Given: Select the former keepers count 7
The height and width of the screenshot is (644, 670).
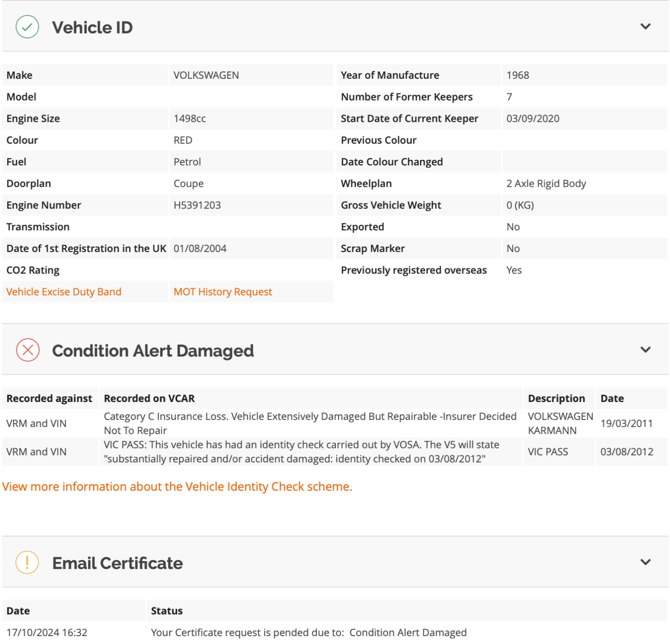Looking at the screenshot, I should [509, 97].
